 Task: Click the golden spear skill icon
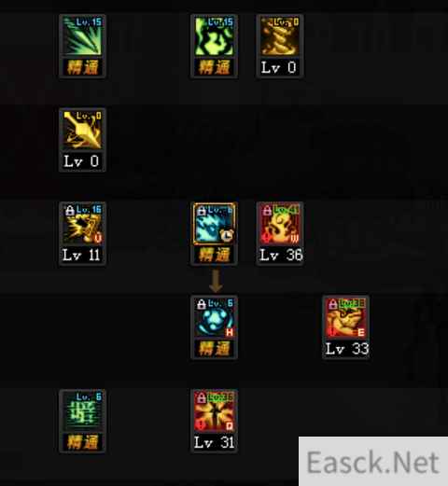(x=82, y=130)
